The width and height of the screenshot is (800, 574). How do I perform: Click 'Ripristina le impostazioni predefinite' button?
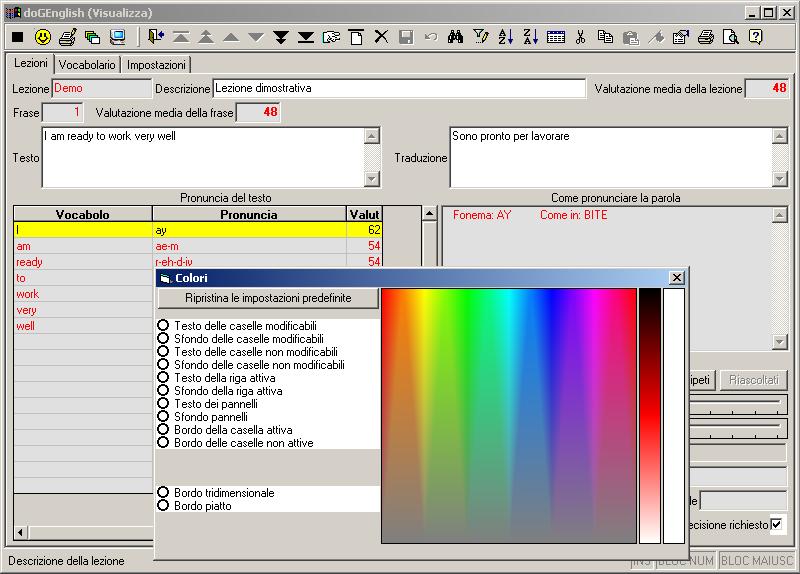coord(268,298)
